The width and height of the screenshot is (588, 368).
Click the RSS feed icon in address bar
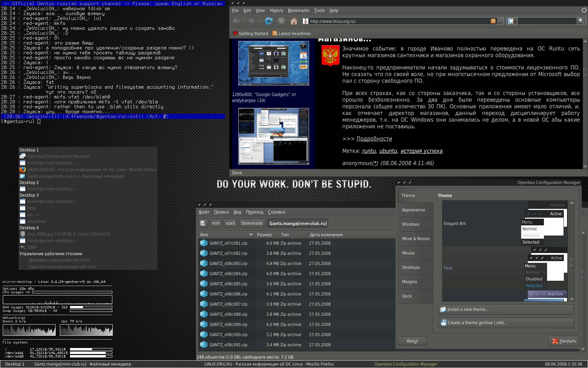(x=493, y=21)
